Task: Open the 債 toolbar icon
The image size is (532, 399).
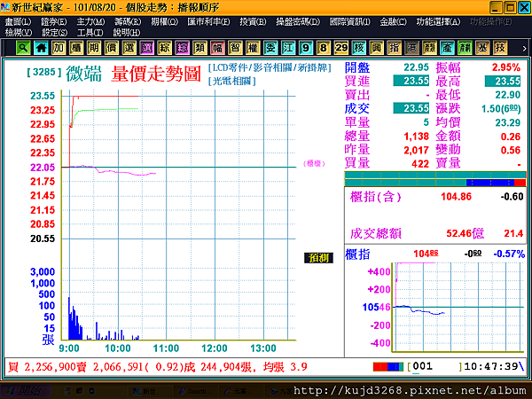Action: pos(112,48)
